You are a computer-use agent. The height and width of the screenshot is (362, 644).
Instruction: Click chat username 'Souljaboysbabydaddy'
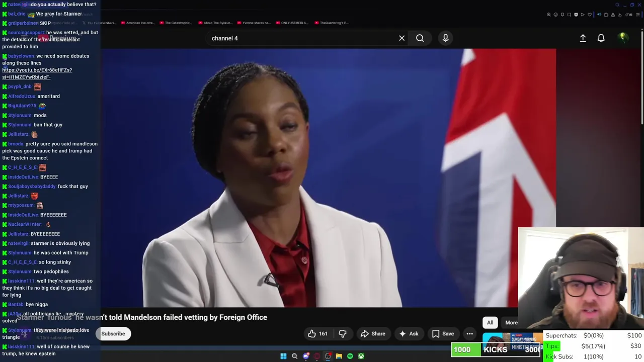coord(32,187)
